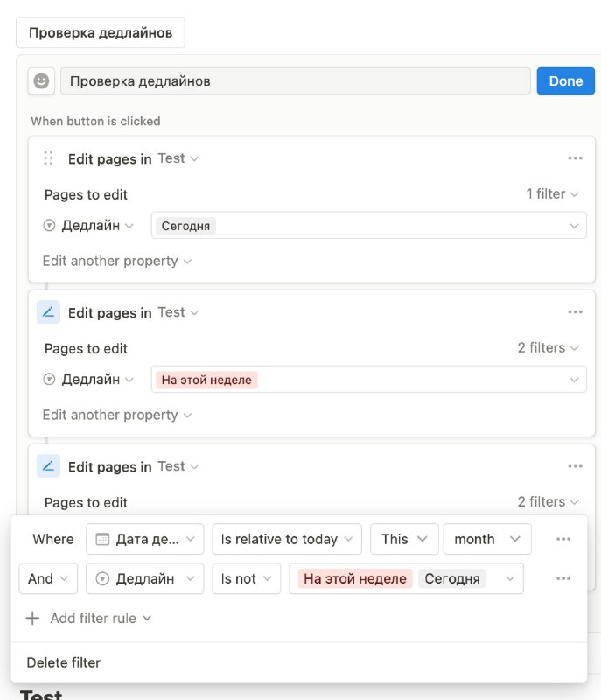Choose Edit another property in first action

point(117,261)
